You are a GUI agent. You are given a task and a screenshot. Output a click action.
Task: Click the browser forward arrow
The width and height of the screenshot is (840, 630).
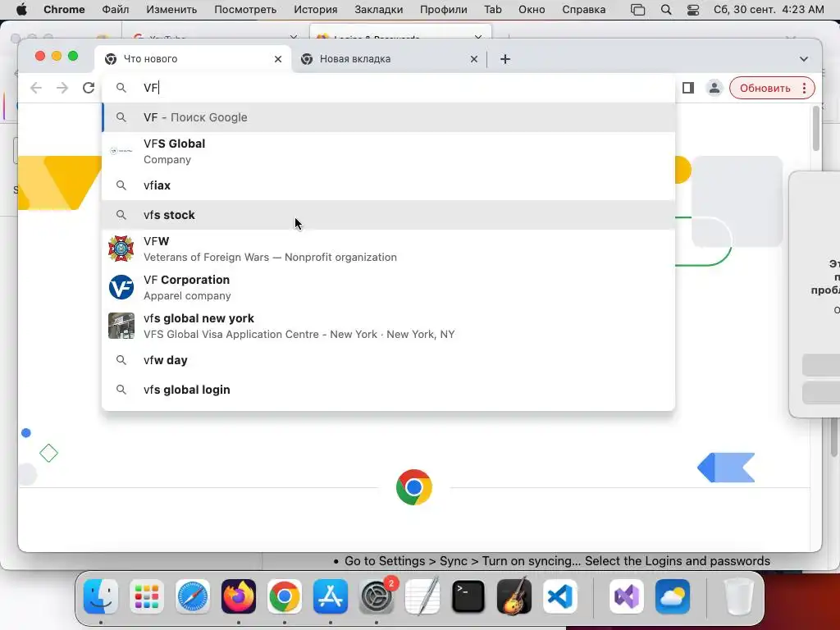tap(62, 88)
